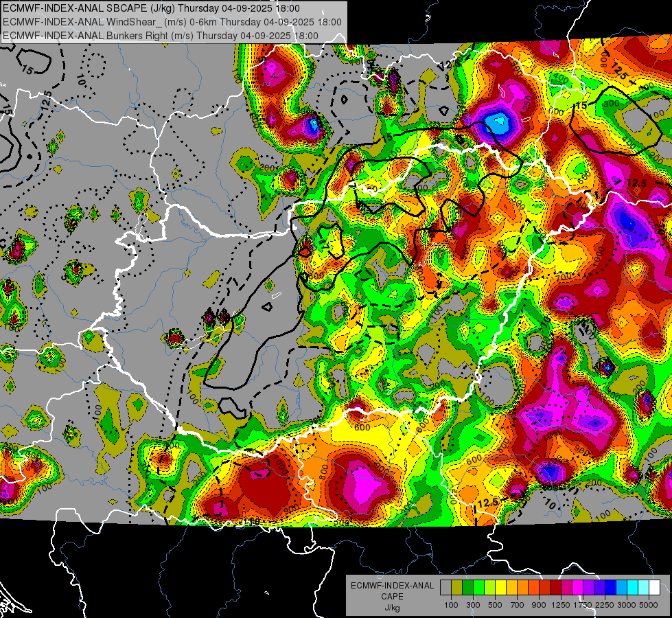The width and height of the screenshot is (672, 618).
Task: Click the legend value 900
Action: click(539, 605)
